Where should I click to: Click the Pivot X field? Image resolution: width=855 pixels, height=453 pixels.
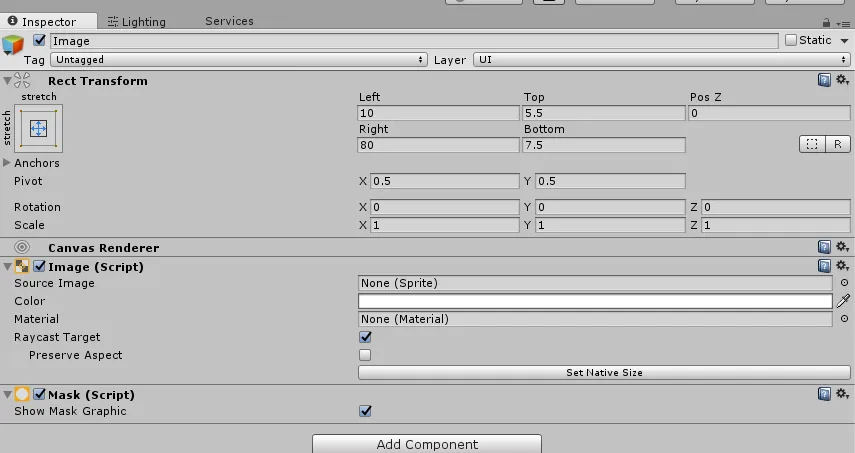[x=444, y=181]
